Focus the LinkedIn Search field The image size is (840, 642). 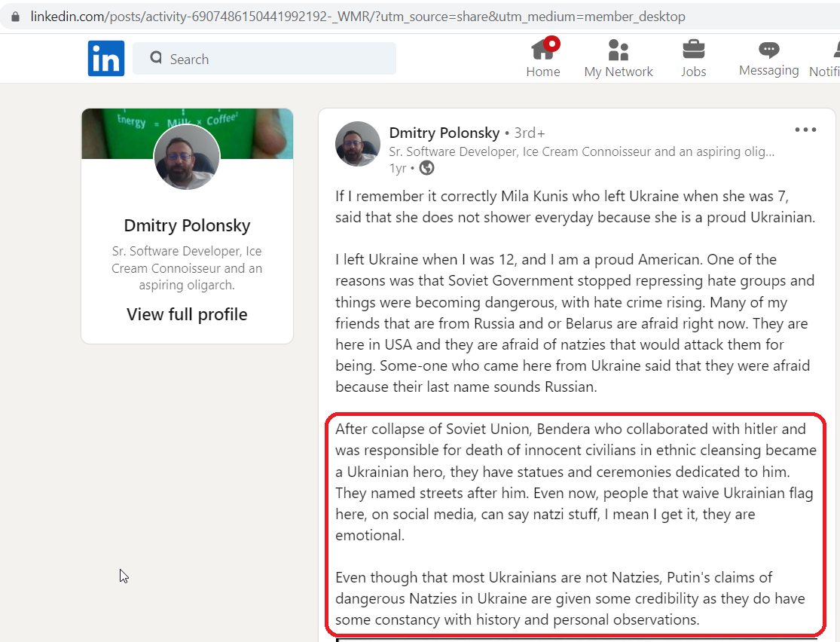click(x=264, y=59)
